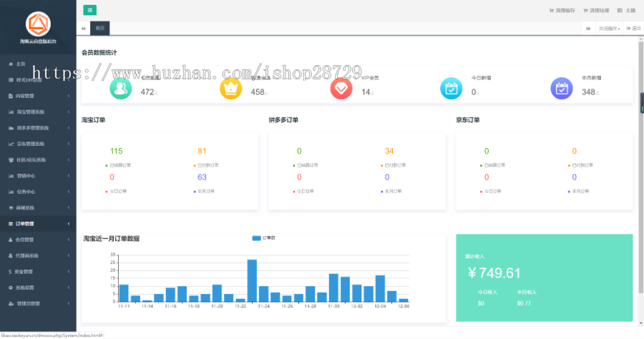Click the users icon beside 管理员管理
644x339 pixels.
tap(11, 304)
